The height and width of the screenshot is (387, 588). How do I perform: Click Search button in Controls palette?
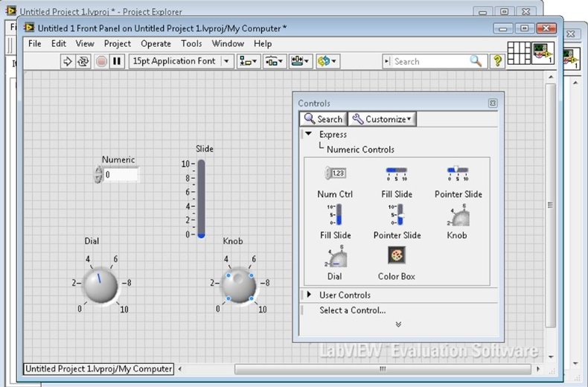(x=323, y=119)
